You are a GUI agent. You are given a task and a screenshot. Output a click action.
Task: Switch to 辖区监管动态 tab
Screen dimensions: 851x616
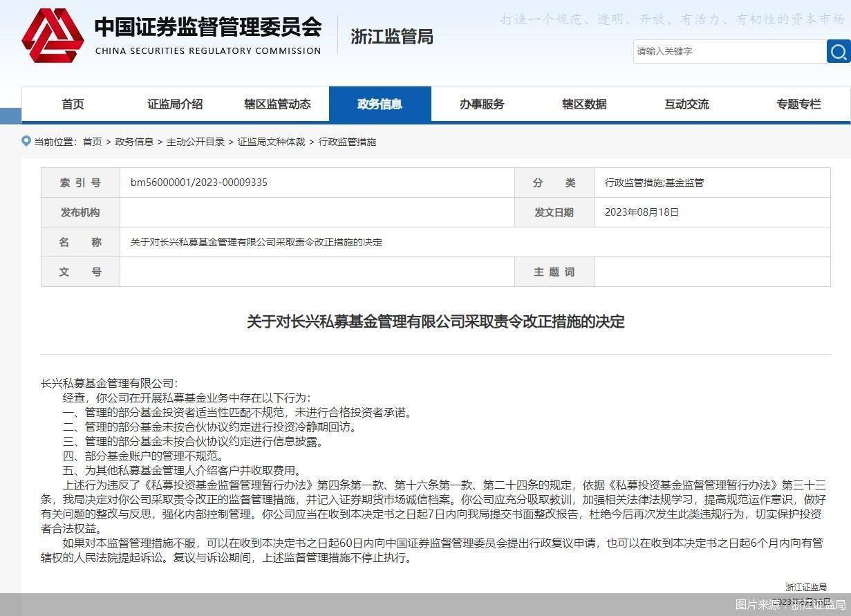click(x=277, y=104)
